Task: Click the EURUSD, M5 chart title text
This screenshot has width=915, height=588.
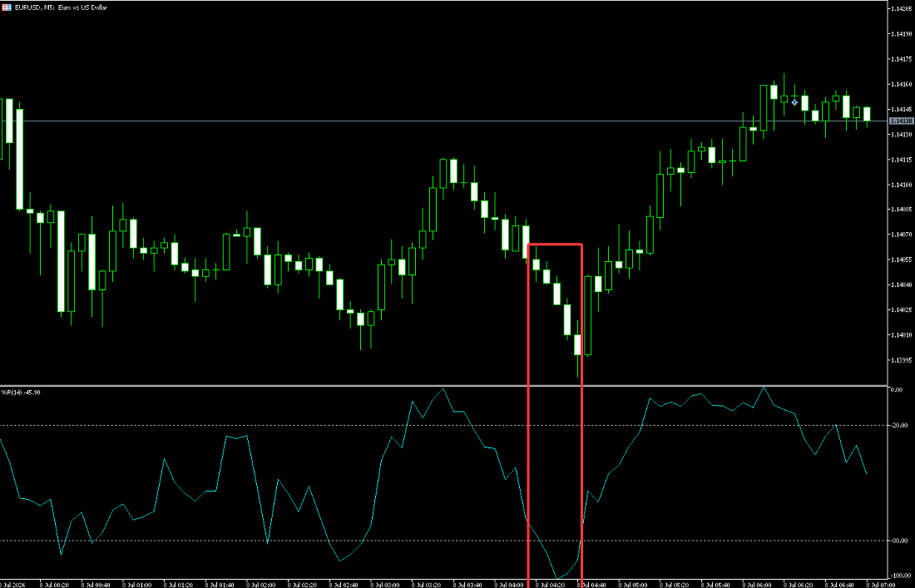Action: coord(61,7)
